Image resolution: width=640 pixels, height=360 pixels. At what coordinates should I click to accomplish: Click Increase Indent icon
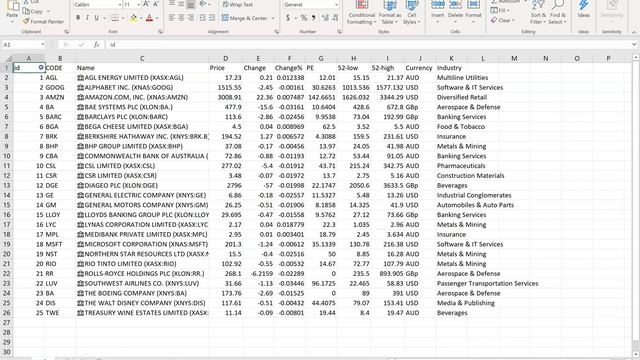pyautogui.click(x=212, y=18)
